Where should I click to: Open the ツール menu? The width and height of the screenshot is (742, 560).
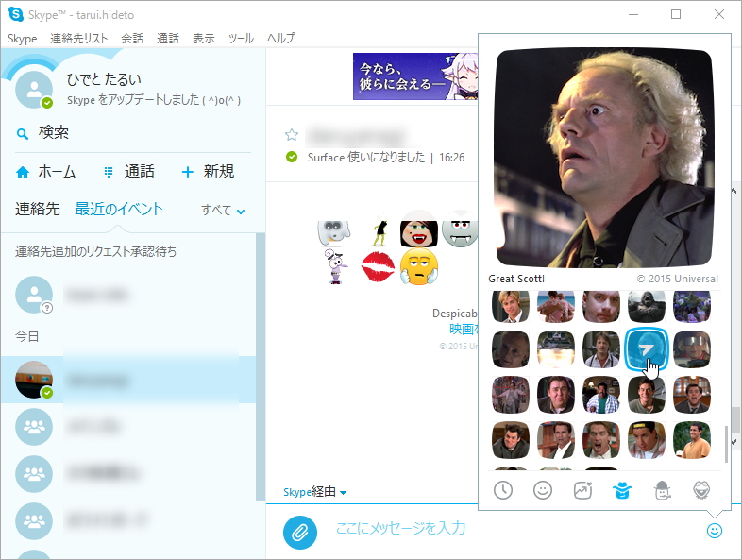tap(241, 39)
